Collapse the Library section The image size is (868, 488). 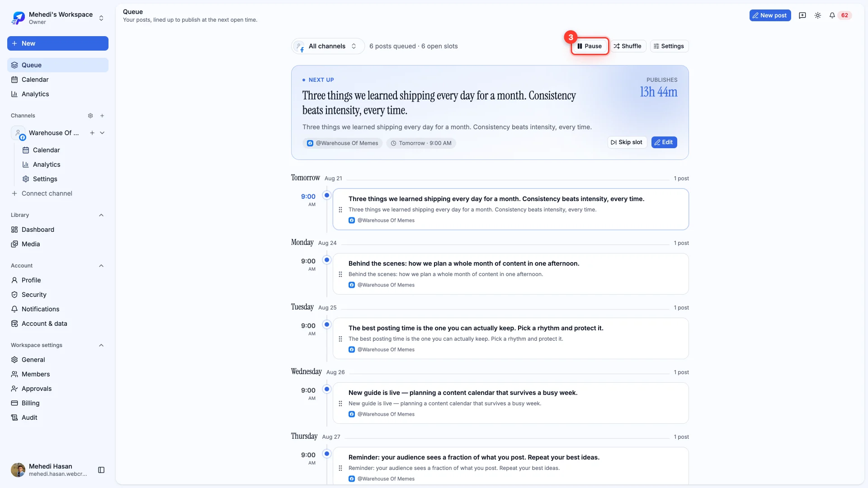tap(101, 215)
